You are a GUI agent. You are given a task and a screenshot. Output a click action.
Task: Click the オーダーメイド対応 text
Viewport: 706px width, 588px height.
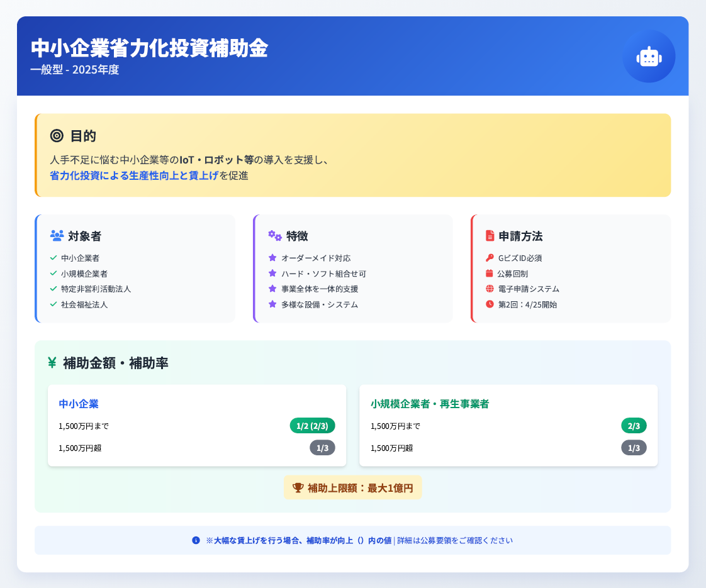pos(316,258)
